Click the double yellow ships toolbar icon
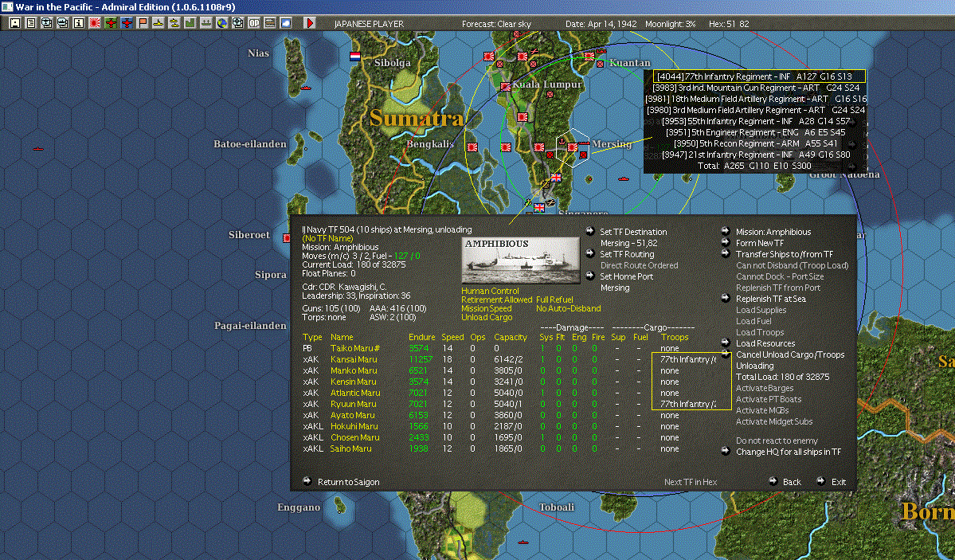The width and height of the screenshot is (955, 560). click(x=174, y=23)
